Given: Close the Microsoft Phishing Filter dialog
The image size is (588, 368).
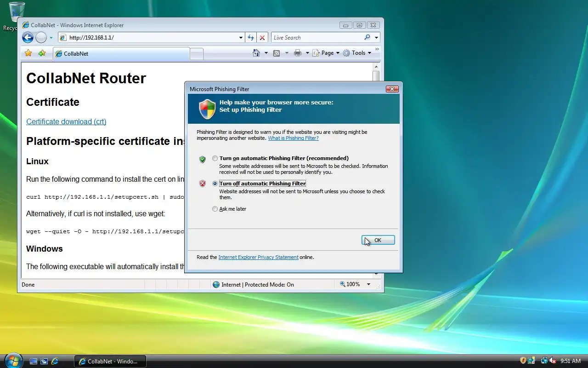Looking at the screenshot, I should 391,89.
